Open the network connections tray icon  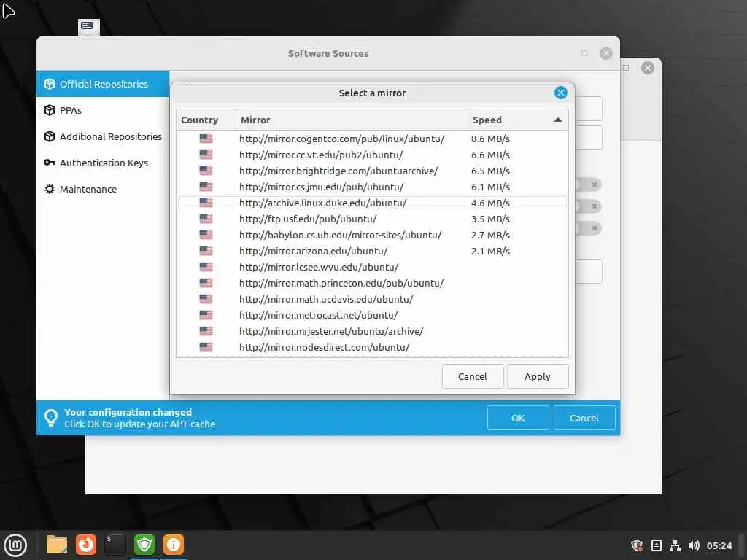[x=675, y=545]
